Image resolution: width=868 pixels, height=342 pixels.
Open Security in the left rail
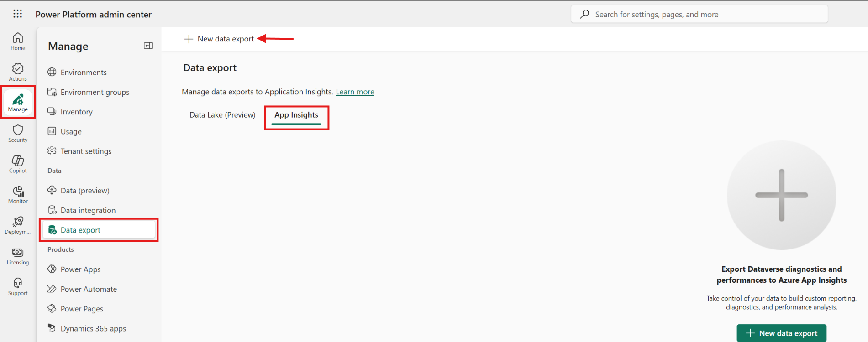[18, 134]
